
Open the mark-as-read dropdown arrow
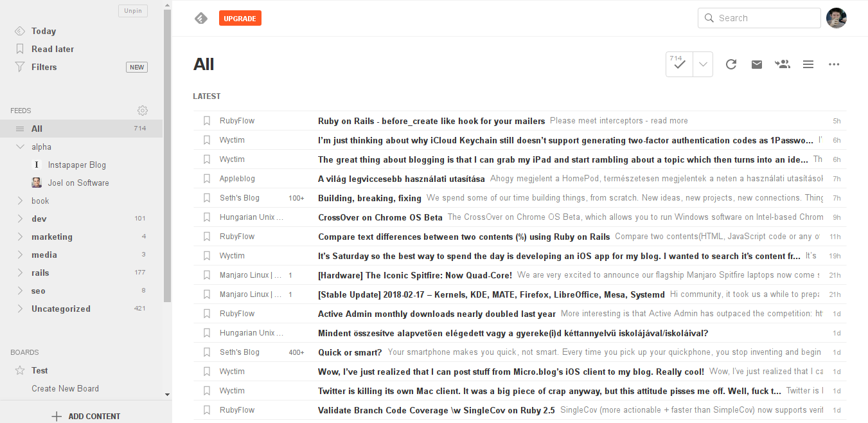coord(703,64)
